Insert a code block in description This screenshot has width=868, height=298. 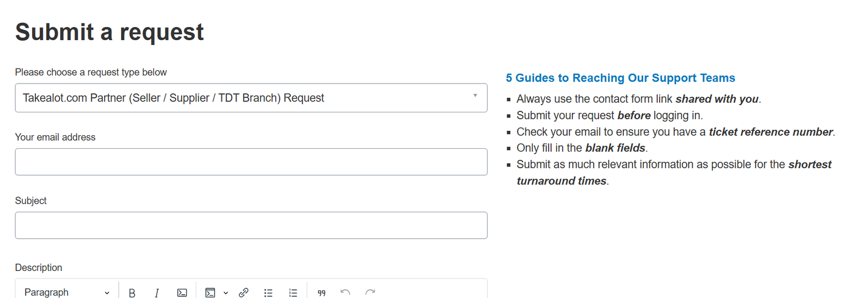(x=210, y=293)
